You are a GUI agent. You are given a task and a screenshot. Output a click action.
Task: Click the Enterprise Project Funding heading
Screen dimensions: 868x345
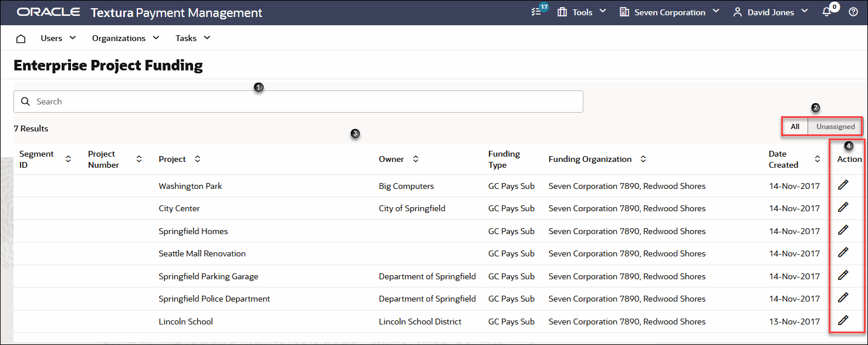(x=108, y=66)
